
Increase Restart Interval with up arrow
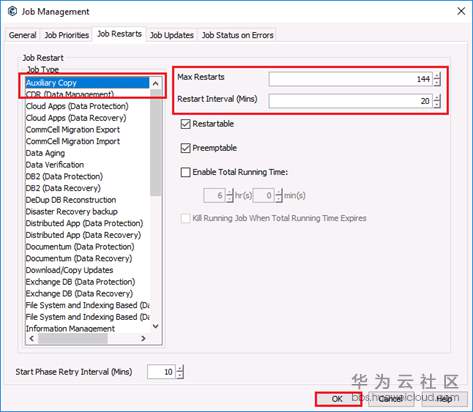(x=437, y=98)
